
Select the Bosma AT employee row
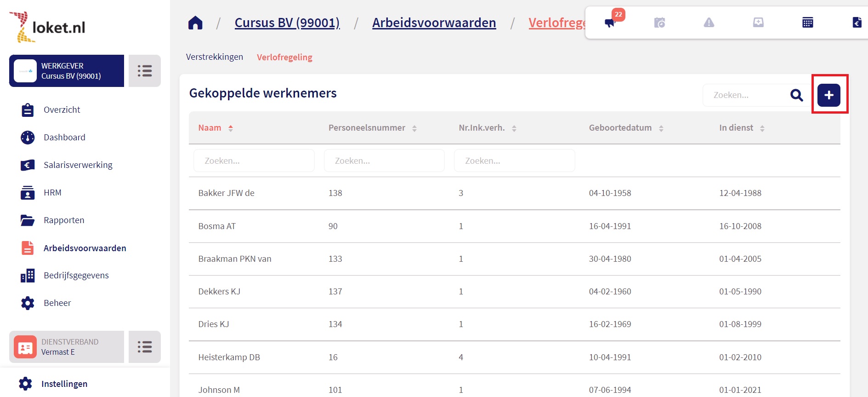217,226
